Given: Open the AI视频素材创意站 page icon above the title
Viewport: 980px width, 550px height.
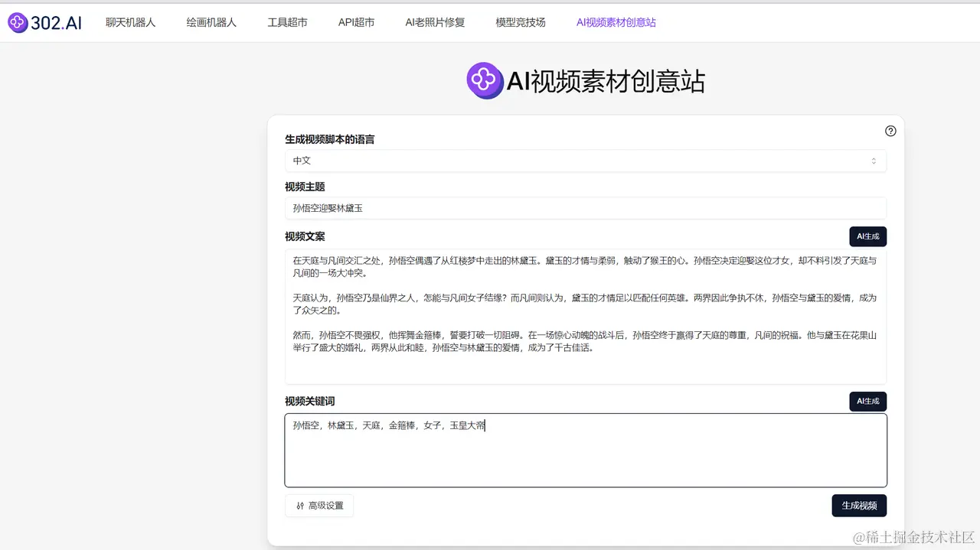Looking at the screenshot, I should click(485, 80).
